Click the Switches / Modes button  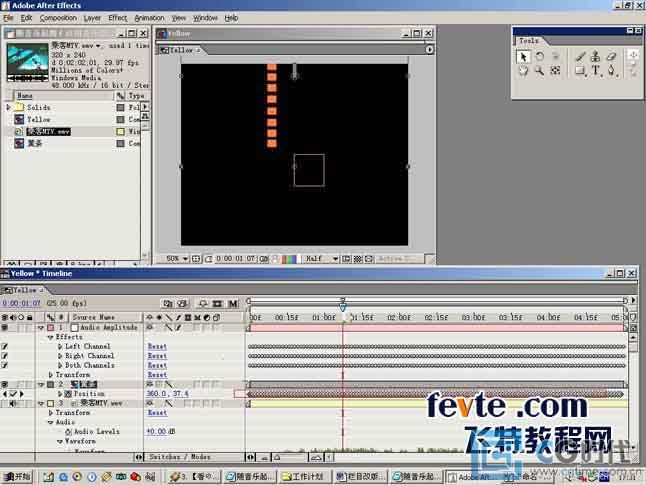click(x=180, y=457)
